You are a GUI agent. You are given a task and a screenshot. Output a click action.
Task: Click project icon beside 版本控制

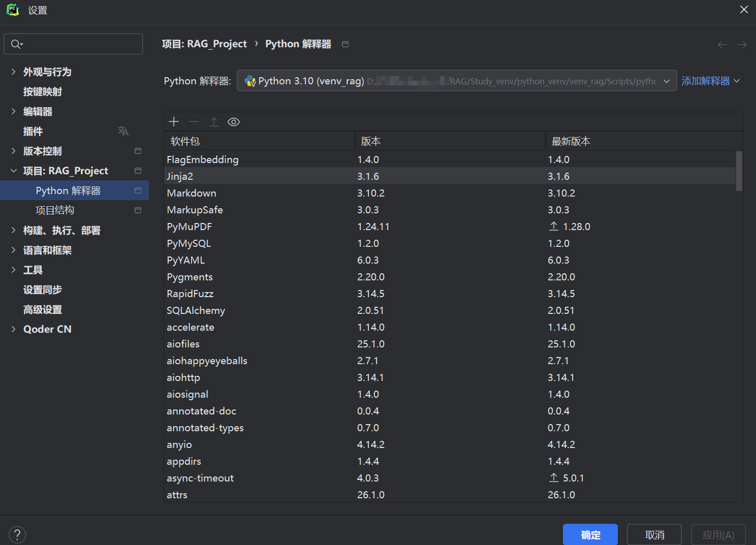pos(138,151)
